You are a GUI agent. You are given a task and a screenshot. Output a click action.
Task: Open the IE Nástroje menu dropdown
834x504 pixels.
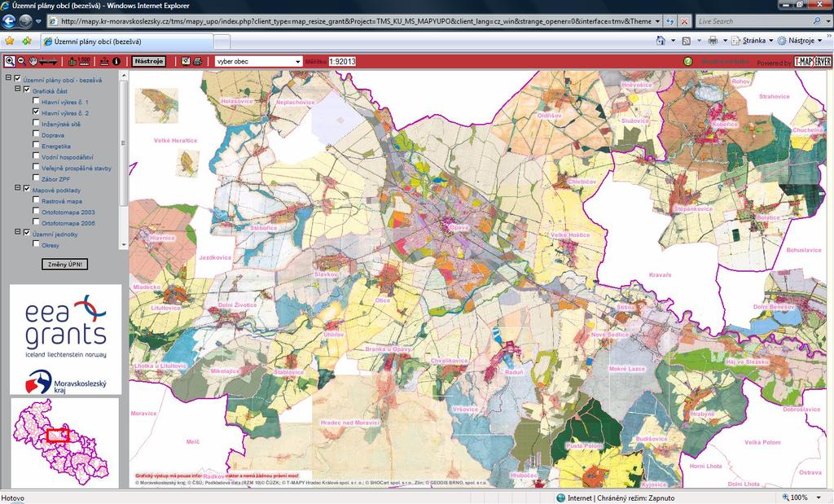[801, 41]
